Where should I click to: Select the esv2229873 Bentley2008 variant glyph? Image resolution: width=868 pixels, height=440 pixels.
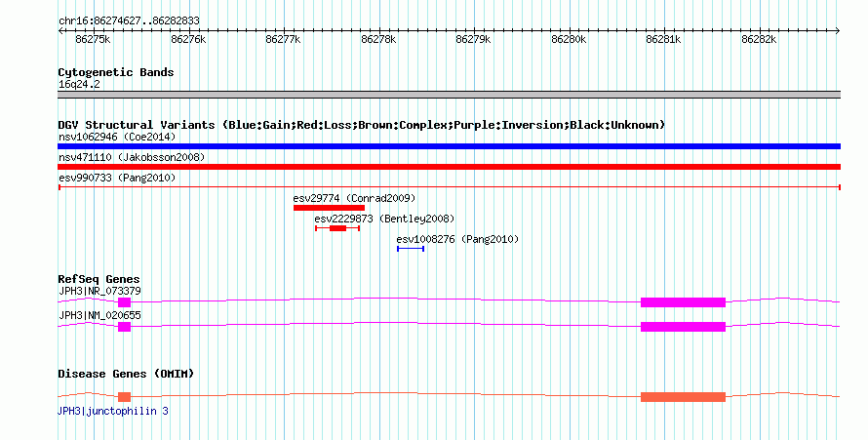[x=337, y=228]
